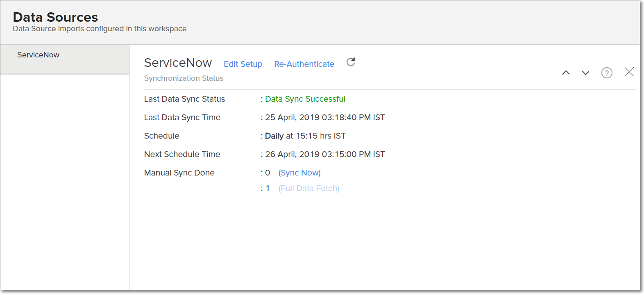The width and height of the screenshot is (644, 294).
Task: Open the Edit Setup link
Action: 243,64
